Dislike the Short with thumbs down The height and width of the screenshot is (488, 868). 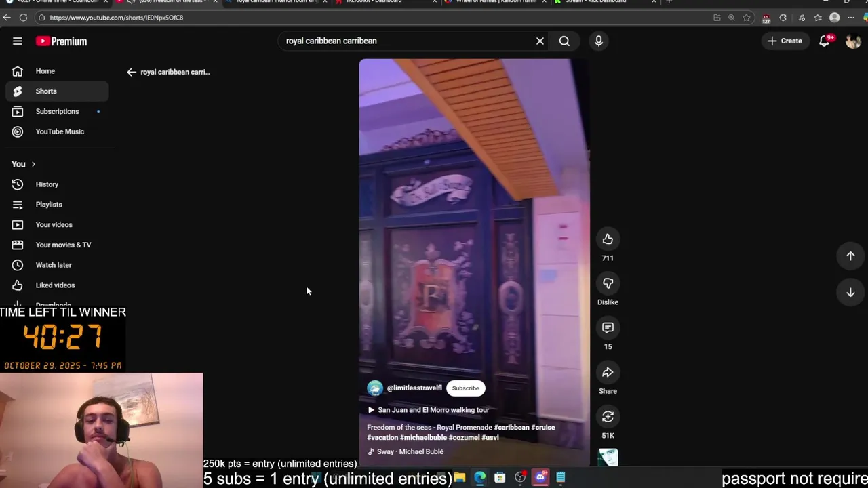608,283
